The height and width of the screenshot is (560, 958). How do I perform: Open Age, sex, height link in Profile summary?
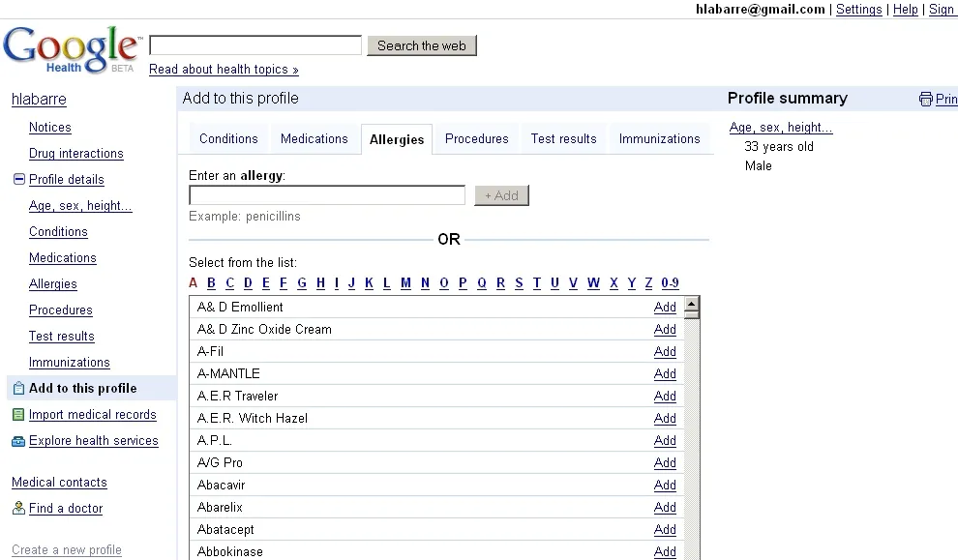(781, 127)
